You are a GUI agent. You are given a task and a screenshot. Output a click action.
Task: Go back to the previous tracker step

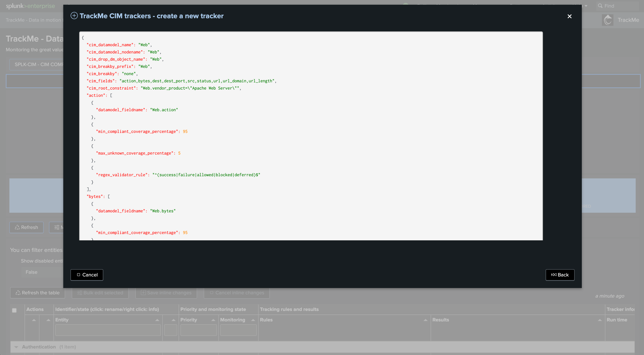560,275
